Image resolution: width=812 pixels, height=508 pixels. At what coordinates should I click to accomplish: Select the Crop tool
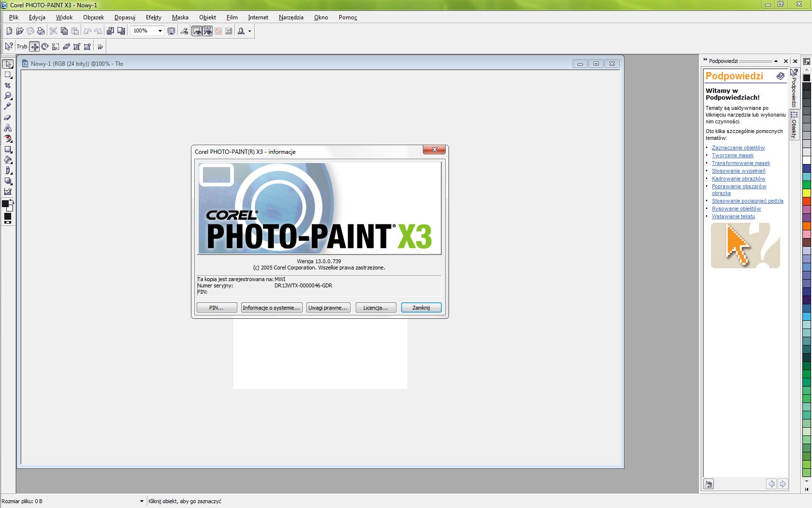coord(8,85)
